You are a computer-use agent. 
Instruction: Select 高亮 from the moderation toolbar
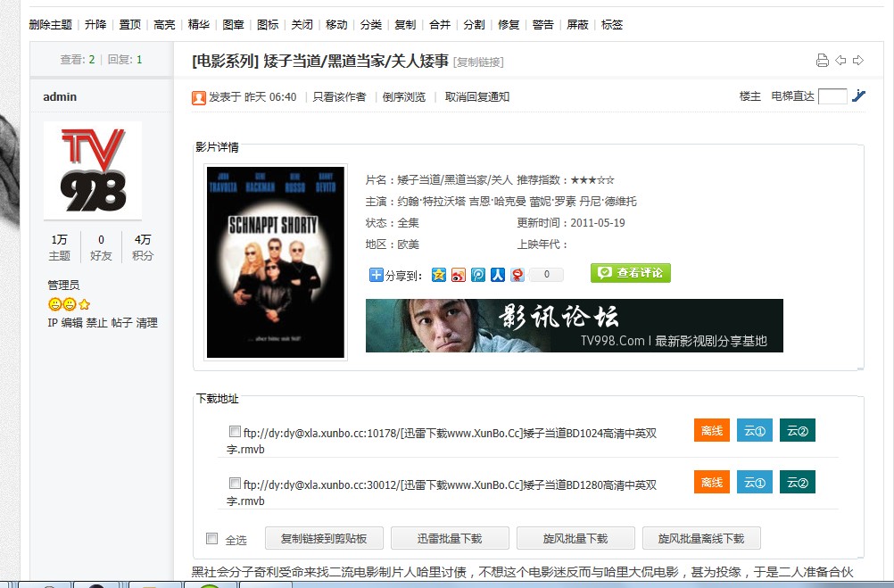(163, 25)
